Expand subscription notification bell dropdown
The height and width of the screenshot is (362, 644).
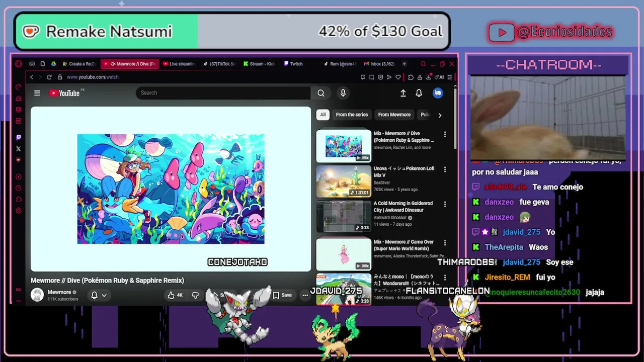point(99,295)
